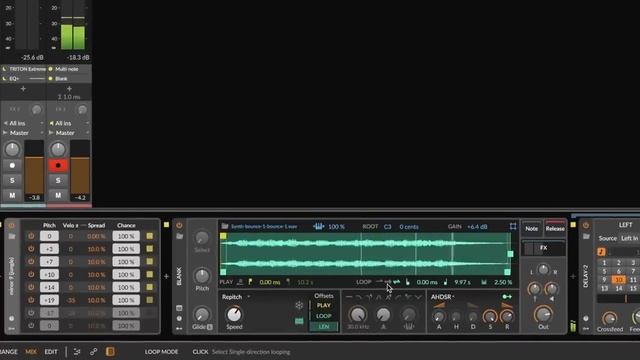Select single direction looping icon

coord(388,282)
